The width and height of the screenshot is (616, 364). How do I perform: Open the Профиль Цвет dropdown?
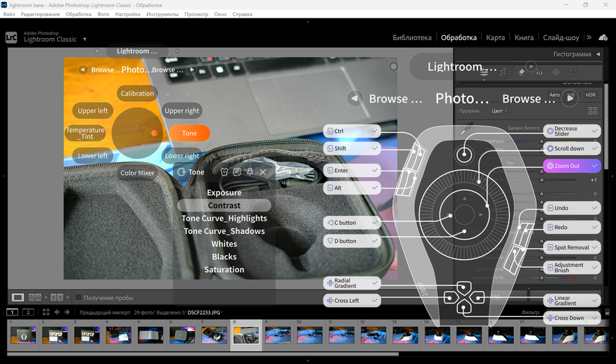coord(499,111)
